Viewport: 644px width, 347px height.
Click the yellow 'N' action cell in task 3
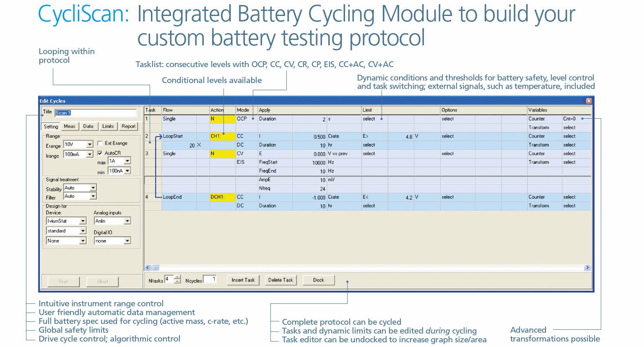click(x=223, y=154)
